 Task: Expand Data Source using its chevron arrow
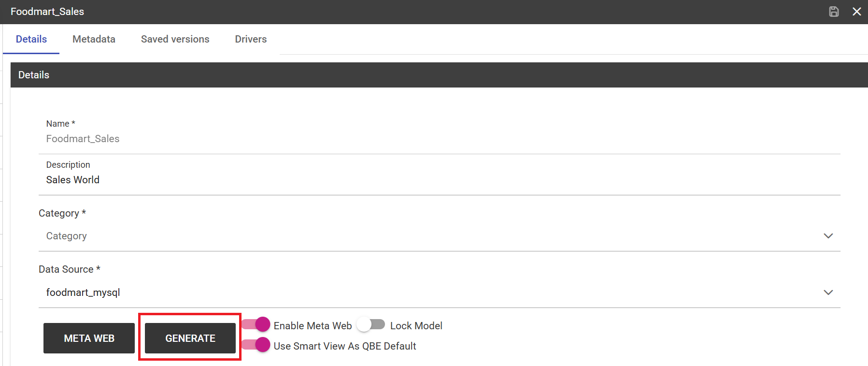828,293
